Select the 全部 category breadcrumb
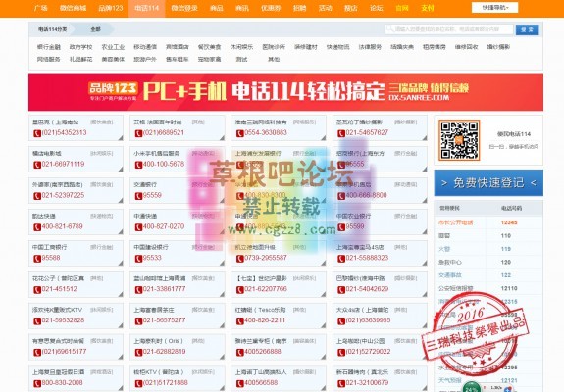This screenshot has height=392, width=564. coord(96,29)
